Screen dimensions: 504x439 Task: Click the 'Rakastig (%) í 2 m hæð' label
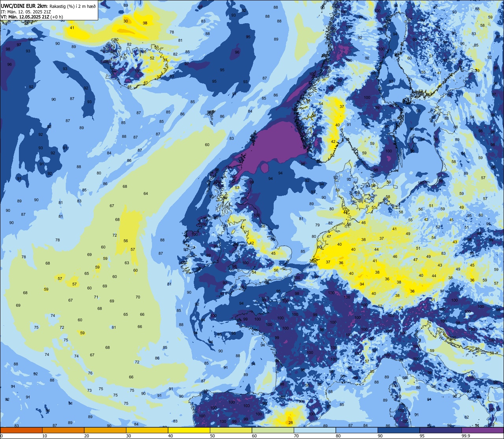[72, 6]
